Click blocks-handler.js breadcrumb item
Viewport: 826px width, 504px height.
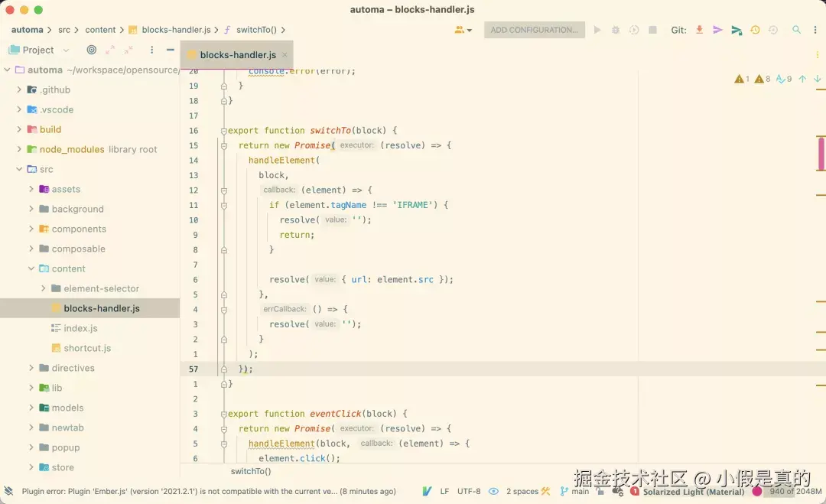point(176,30)
